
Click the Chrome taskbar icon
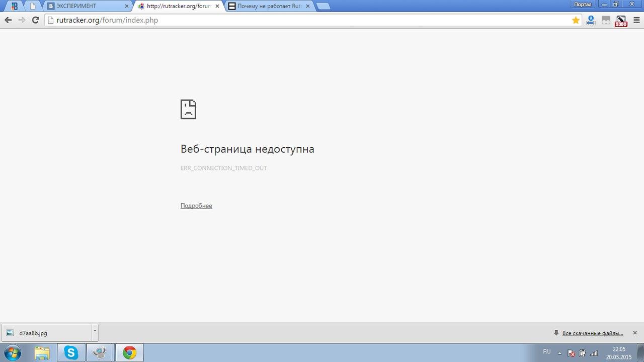pyautogui.click(x=129, y=352)
